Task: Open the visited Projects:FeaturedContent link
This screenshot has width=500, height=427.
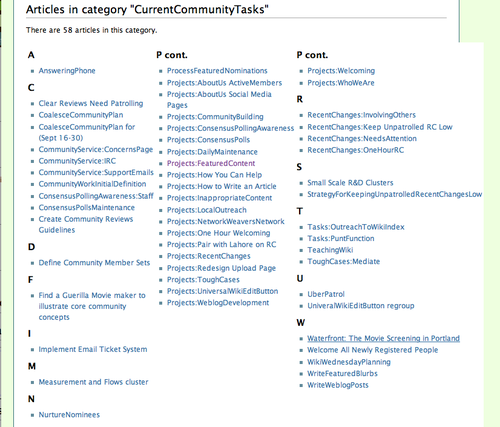Action: (211, 163)
